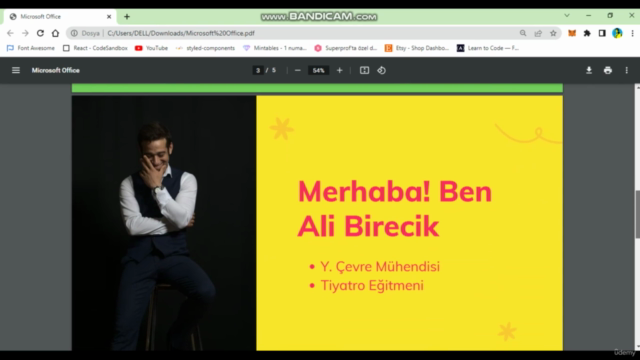The image size is (640, 360).
Task: Click the page number input field
Action: point(258,70)
